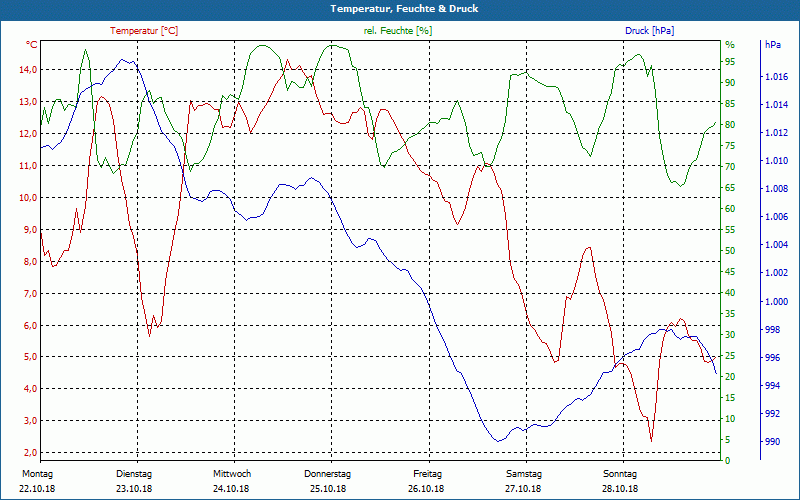Click the '1.012' pressure axis value

777,133
